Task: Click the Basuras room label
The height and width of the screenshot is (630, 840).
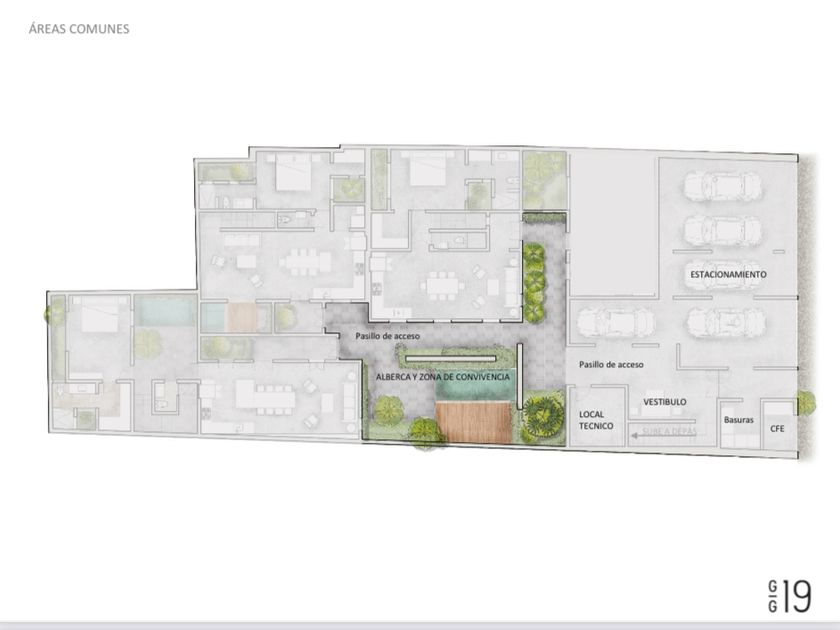Action: [738, 420]
